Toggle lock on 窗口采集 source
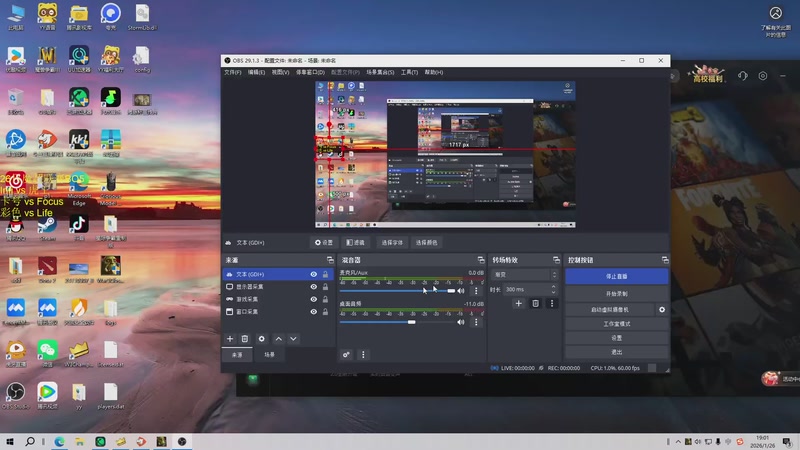 [325, 311]
